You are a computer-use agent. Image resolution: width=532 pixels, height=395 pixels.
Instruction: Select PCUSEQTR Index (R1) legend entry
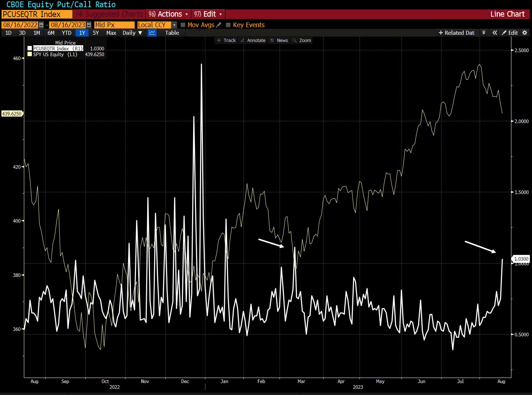[58, 48]
